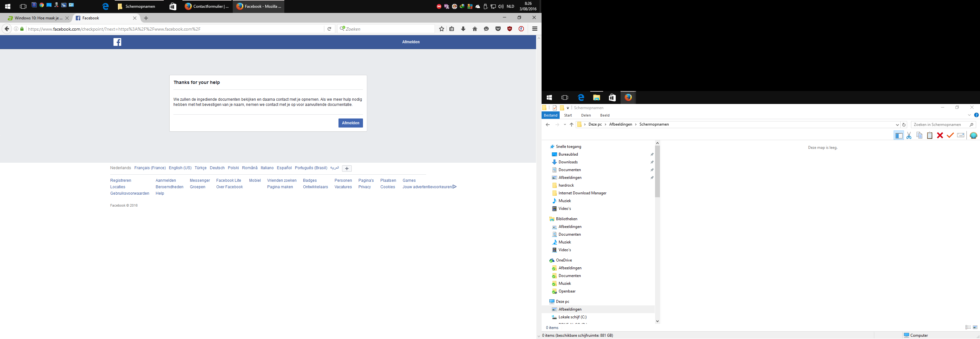
Task: Open the Firefox downloads arrow icon
Action: click(463, 29)
